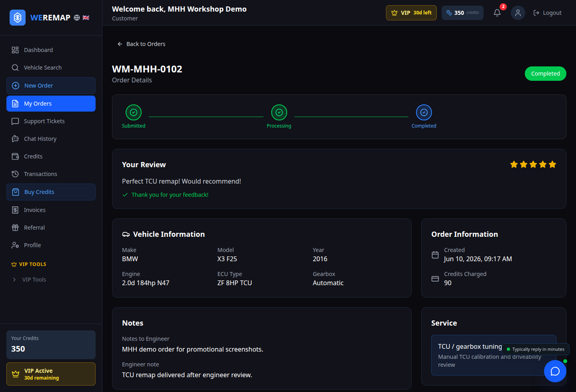Viewport: 576px width, 392px height.
Task: Click the Vehicle Search magnifier icon
Action: [15, 68]
